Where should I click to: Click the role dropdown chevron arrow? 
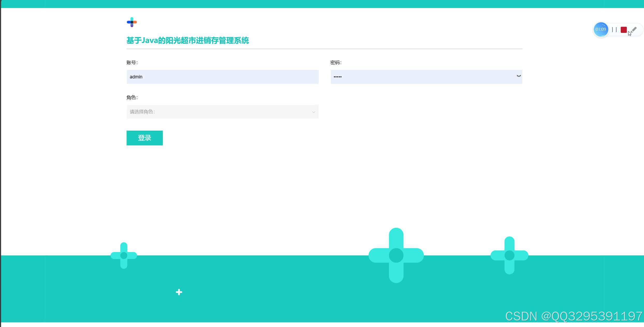pyautogui.click(x=313, y=112)
